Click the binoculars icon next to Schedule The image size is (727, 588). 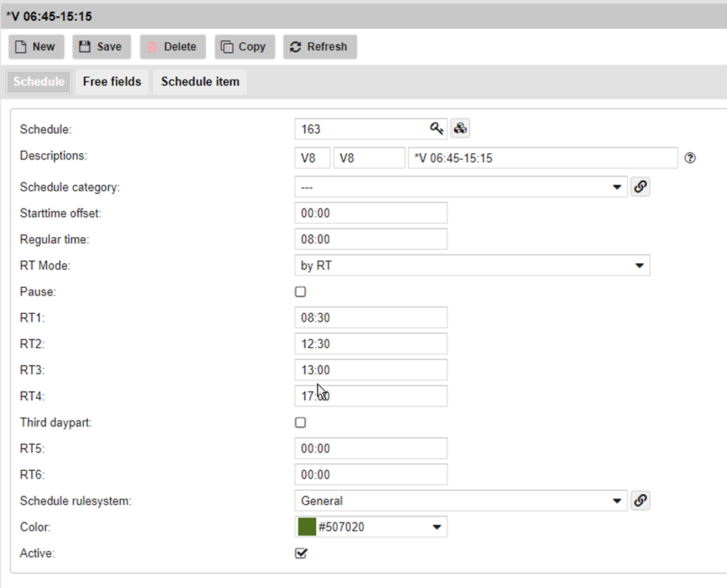click(x=460, y=129)
